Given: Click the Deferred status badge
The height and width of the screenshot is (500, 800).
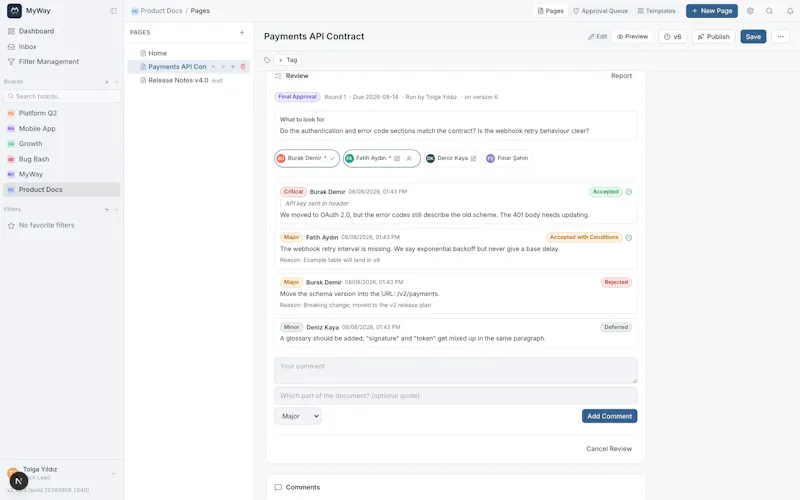Looking at the screenshot, I should click(x=616, y=327).
